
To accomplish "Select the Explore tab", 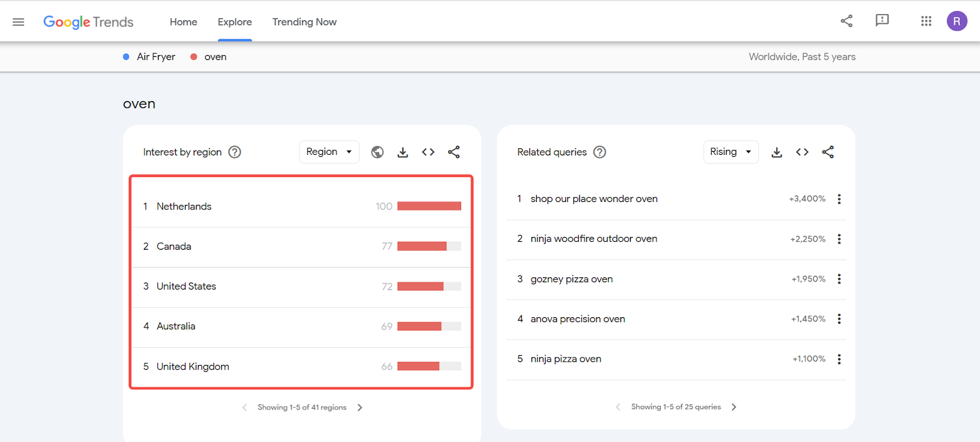I will tap(235, 22).
